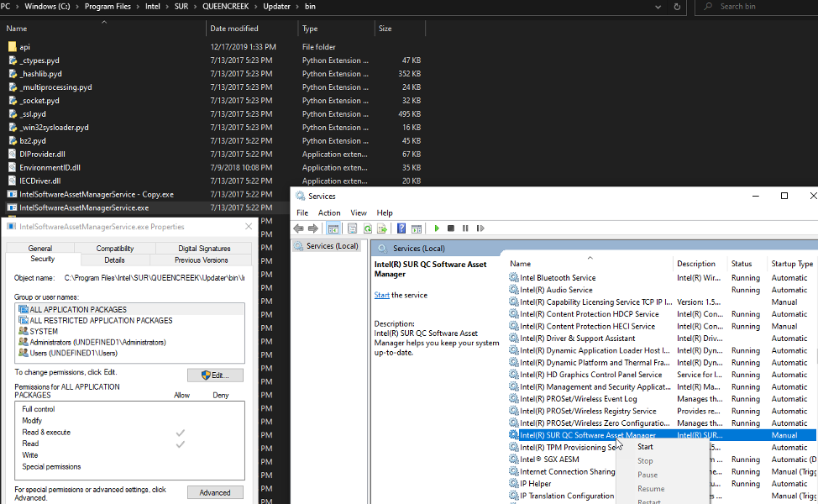
Task: Toggle Show/Hide Console Tree toolbar icon
Action: coord(333,228)
